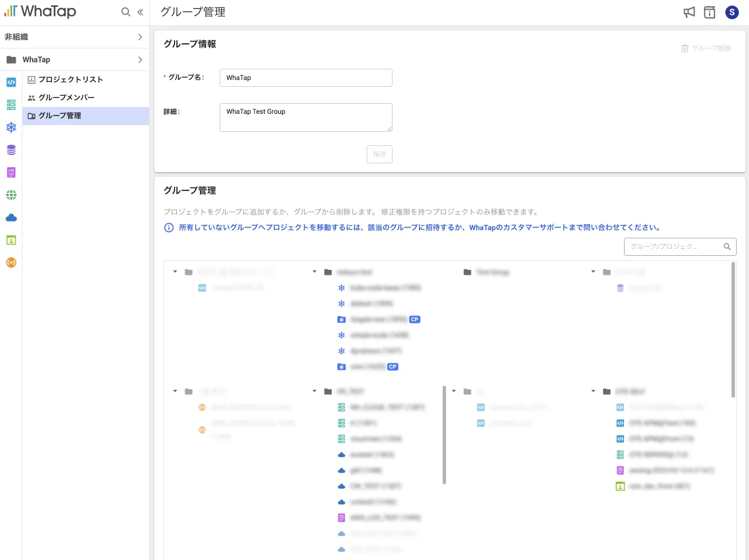
Task: Focus the 詳細 textarea with WhaTap Test Group
Action: pyautogui.click(x=306, y=117)
